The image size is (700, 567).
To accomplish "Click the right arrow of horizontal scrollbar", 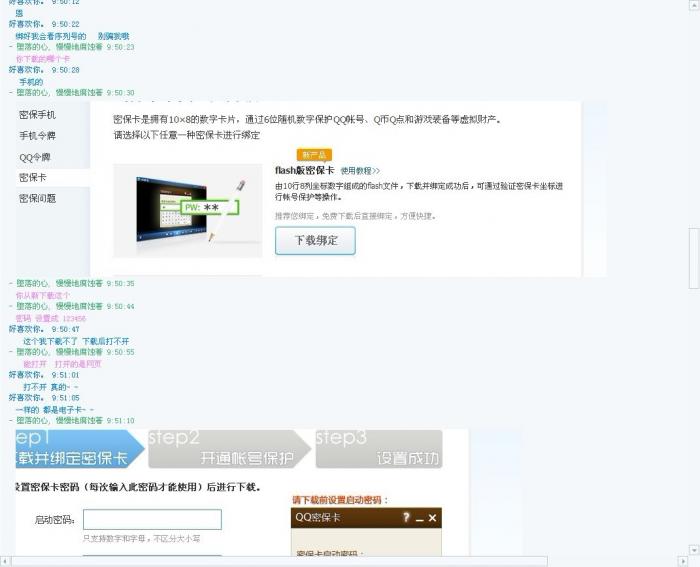I will [683, 561].
